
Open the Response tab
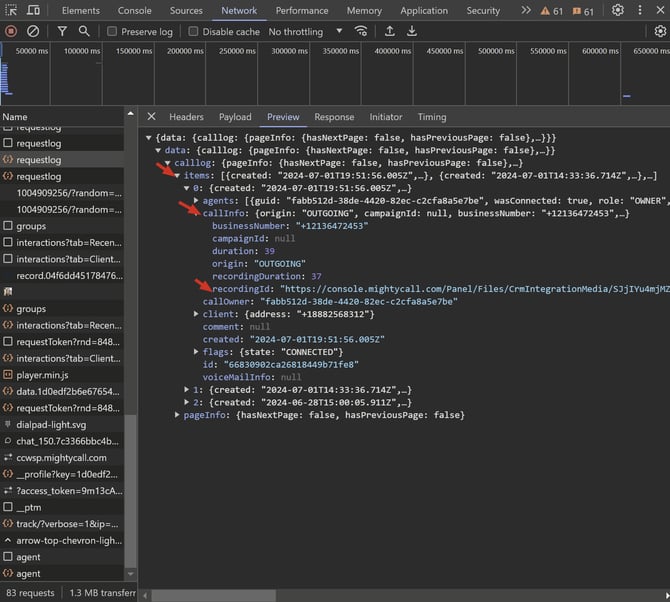334,117
